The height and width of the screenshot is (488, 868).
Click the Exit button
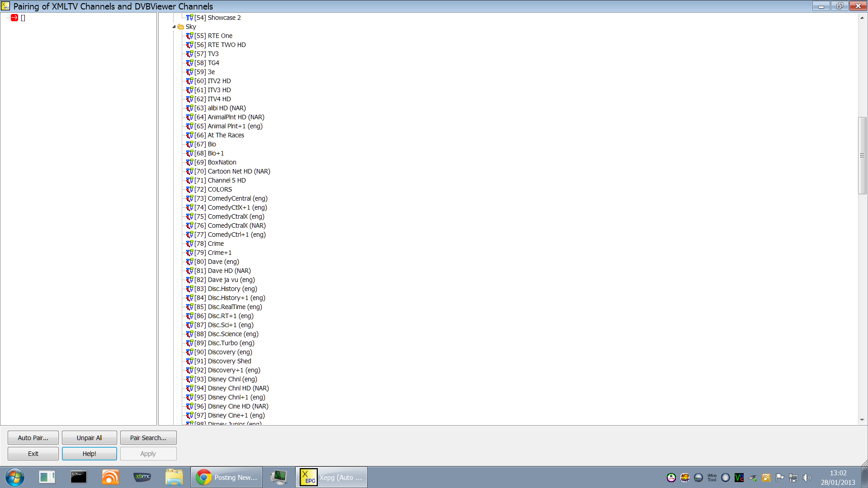tap(33, 454)
